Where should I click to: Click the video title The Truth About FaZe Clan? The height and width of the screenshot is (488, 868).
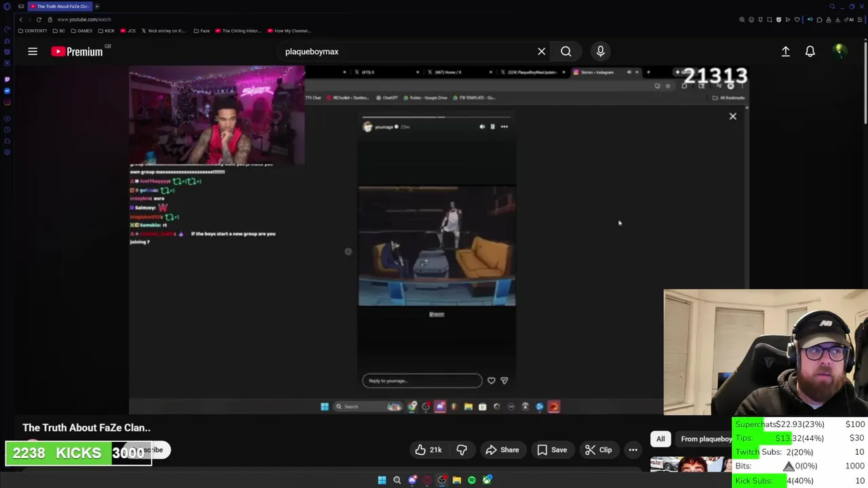tap(86, 428)
